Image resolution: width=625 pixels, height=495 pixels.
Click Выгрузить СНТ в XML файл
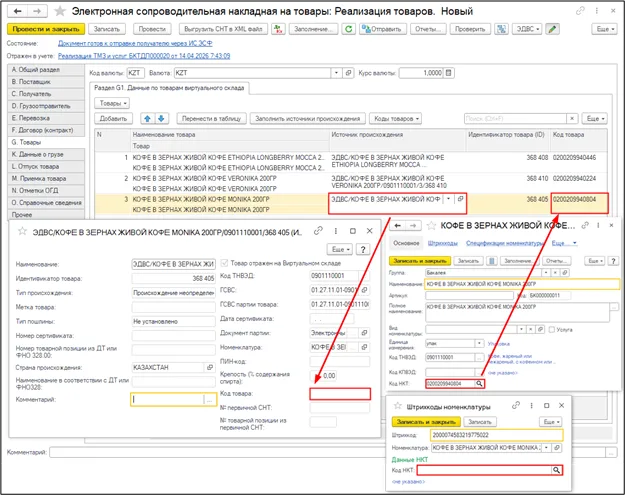tap(223, 29)
